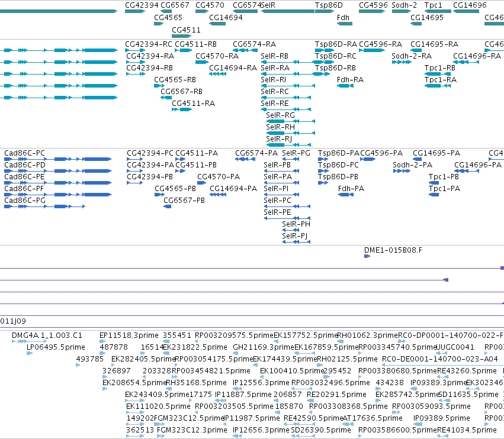This screenshot has height=439, width=504.
Task: Click the GH21169.3prime EST label
Action: [263, 347]
